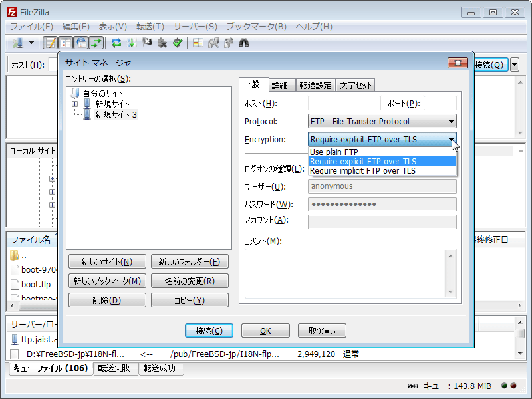Viewport: 532px width, 399px height.
Task: Toggle message log display icon
Action: click(51, 43)
